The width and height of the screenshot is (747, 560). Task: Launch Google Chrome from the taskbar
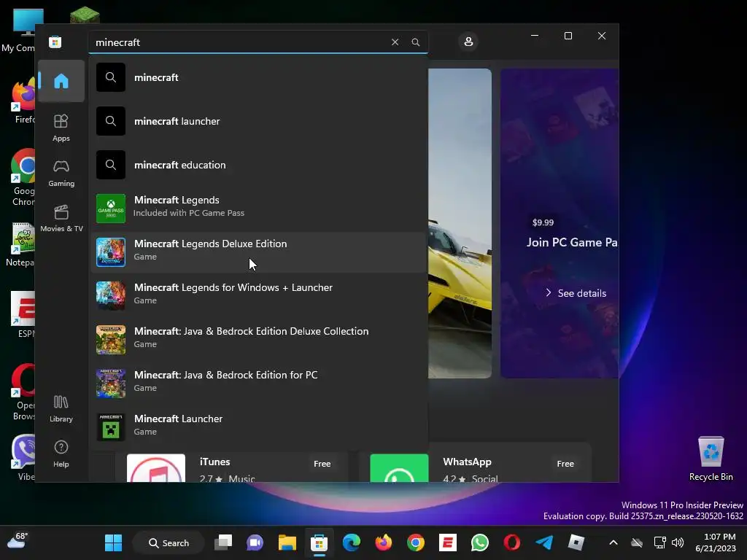point(416,542)
